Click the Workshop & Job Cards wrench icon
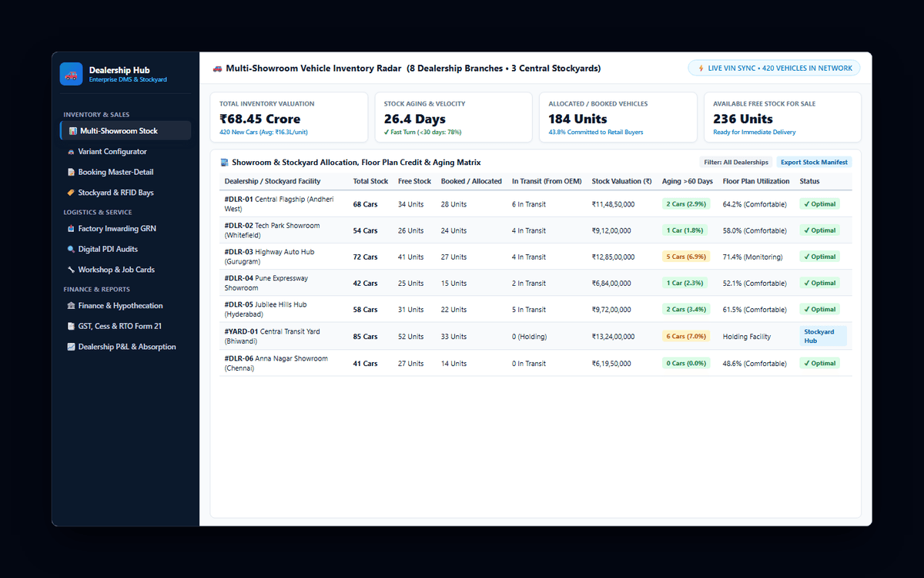Screen dimensions: 924x578 pos(71,270)
